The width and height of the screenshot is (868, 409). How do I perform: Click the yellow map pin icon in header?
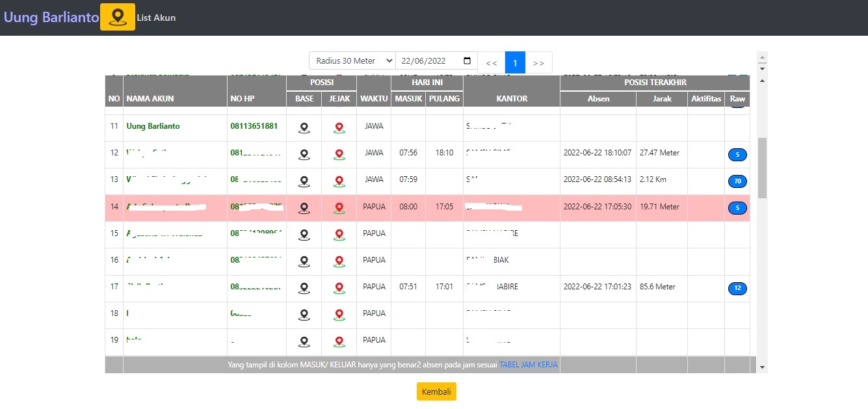pyautogui.click(x=118, y=17)
